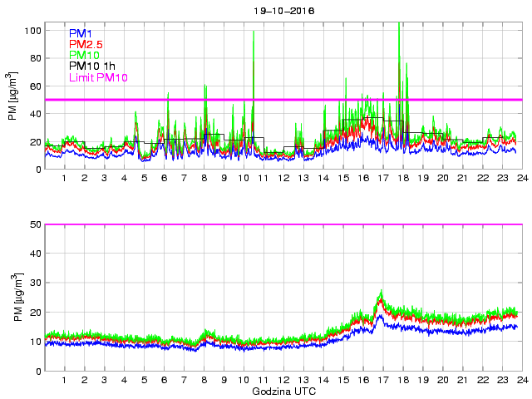Click the green PM10 legend entry
Image resolution: width=532 pixels, height=399 pixels.
tap(85, 55)
